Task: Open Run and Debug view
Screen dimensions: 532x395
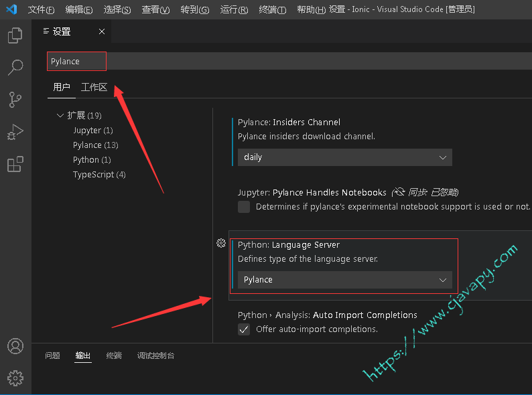Action: coord(15,133)
